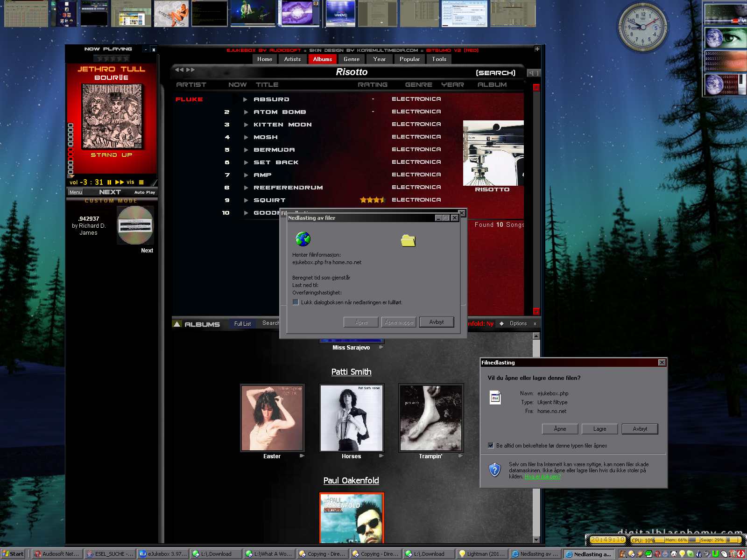Play the REEFERENDRUM track
Screen dimensions: 747x560
tap(246, 188)
